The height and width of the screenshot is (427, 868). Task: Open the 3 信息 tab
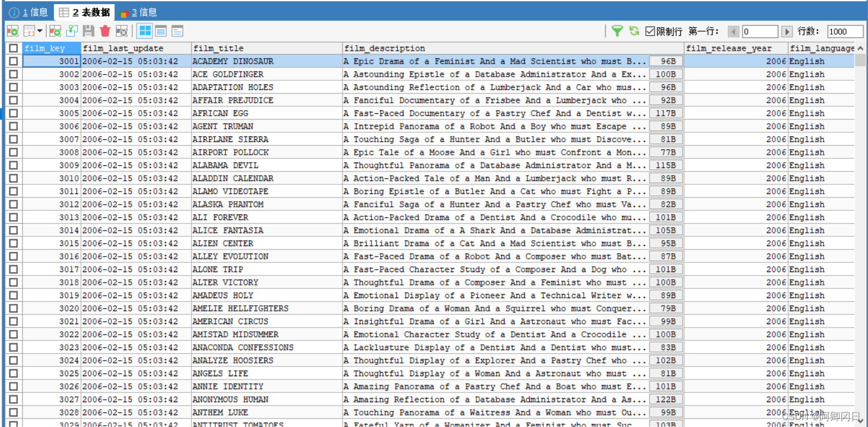tap(138, 12)
